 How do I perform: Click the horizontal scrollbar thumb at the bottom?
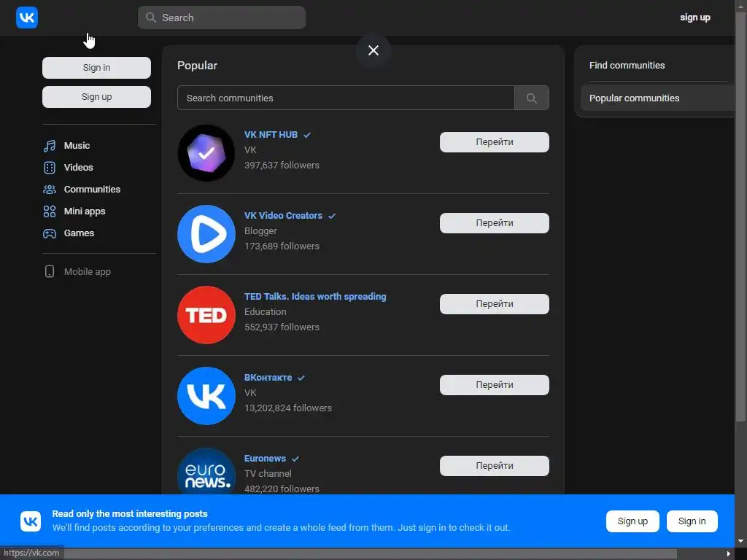(x=371, y=554)
